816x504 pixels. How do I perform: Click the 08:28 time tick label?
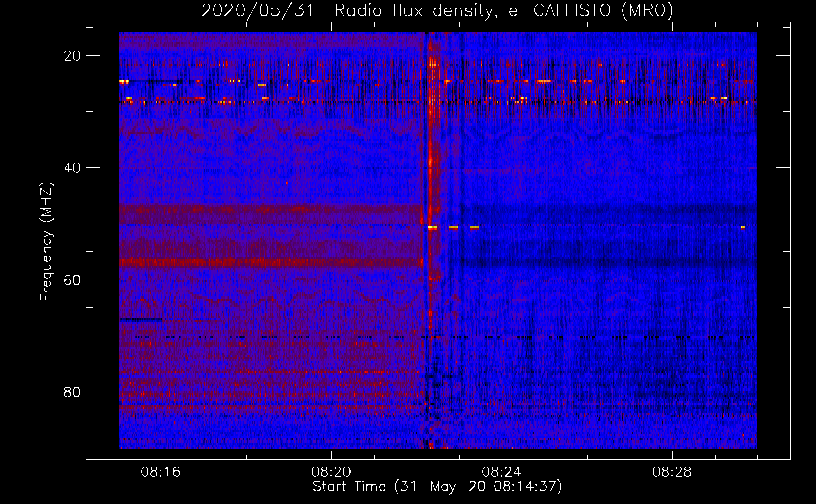pyautogui.click(x=672, y=472)
